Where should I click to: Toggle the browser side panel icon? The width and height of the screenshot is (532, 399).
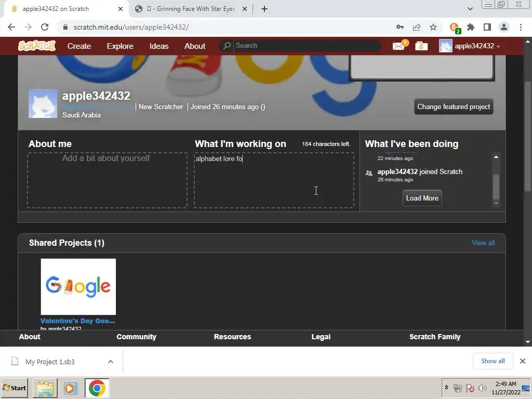click(x=487, y=27)
